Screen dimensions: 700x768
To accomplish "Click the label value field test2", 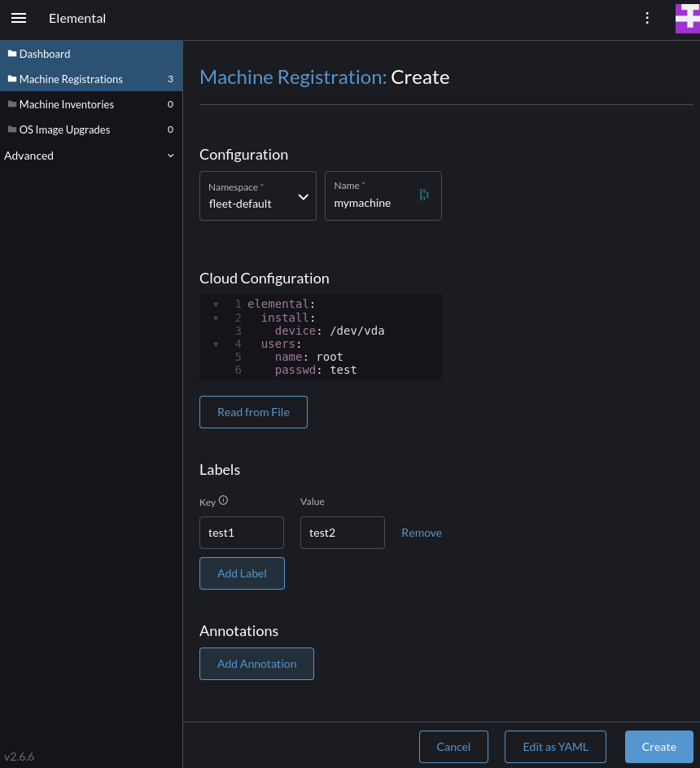I will (x=343, y=533).
